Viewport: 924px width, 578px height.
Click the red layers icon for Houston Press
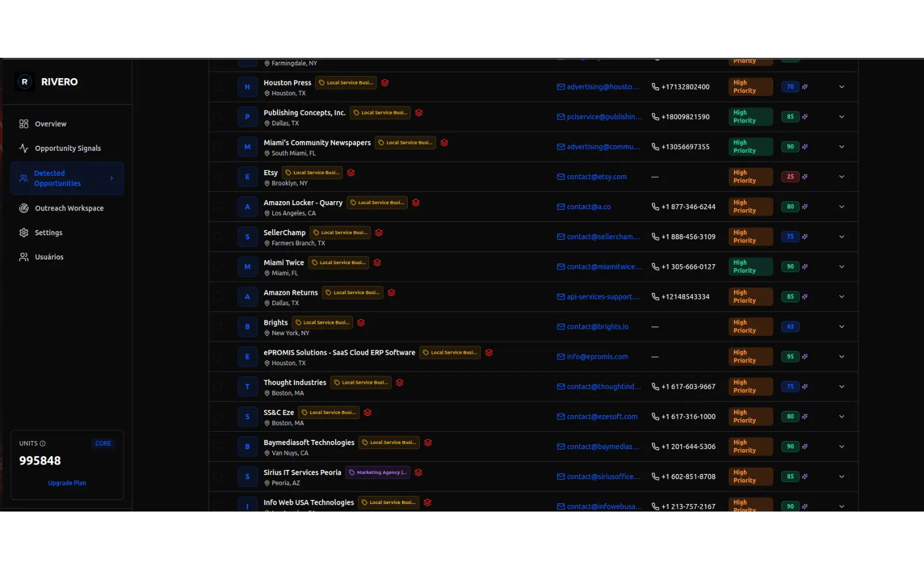385,83
